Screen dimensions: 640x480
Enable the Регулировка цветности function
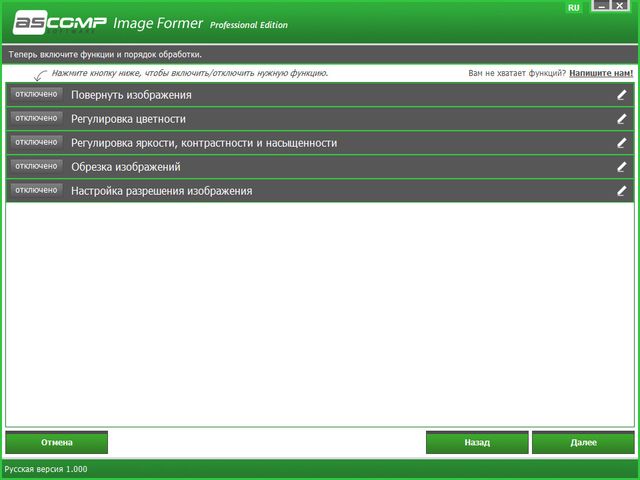pyautogui.click(x=36, y=118)
